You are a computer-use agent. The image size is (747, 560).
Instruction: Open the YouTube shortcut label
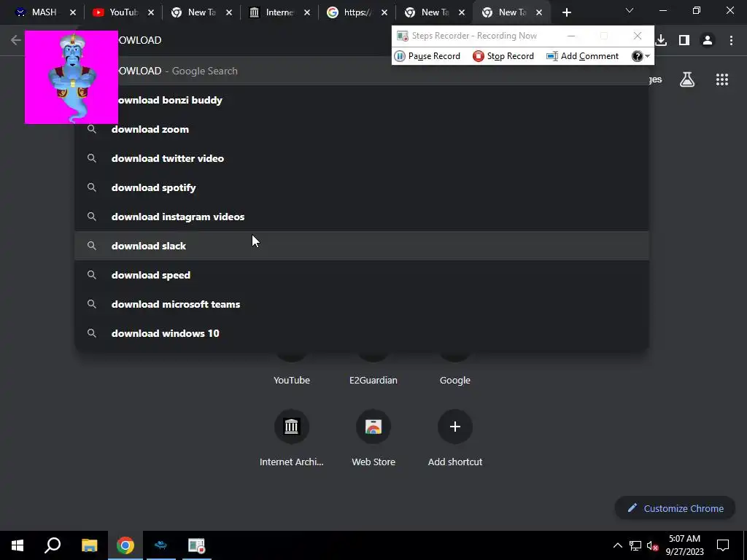tap(292, 380)
